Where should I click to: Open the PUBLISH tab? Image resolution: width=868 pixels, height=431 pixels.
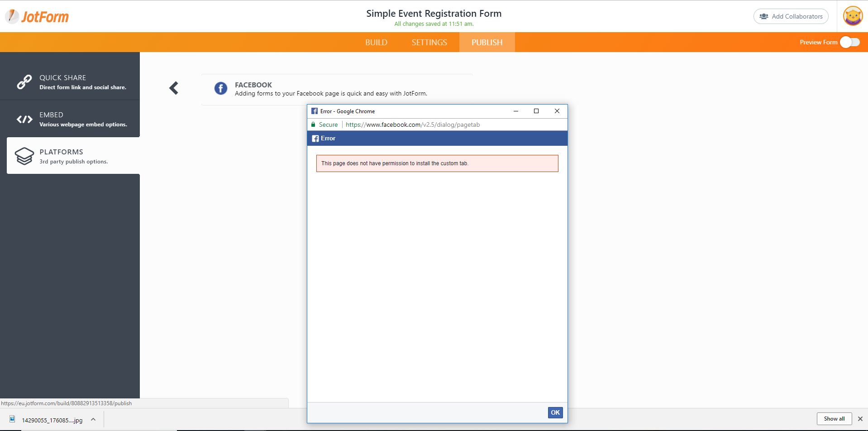click(x=487, y=42)
